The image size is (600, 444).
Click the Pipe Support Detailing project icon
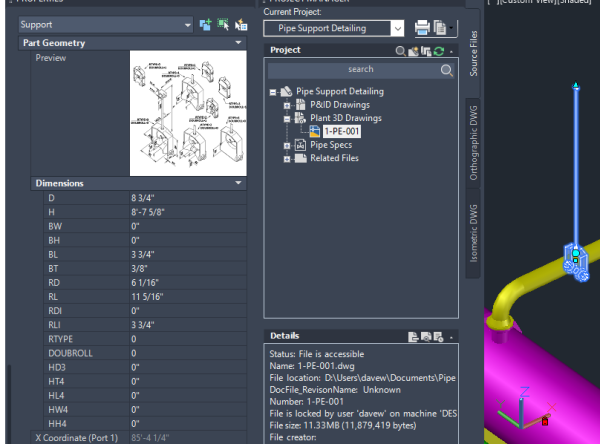(x=286, y=91)
